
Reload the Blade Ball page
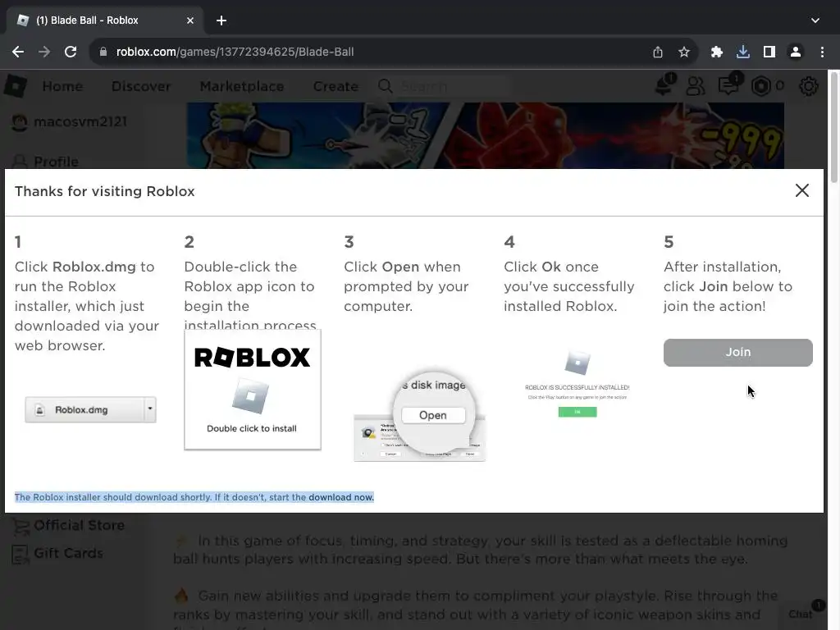pyautogui.click(x=71, y=52)
